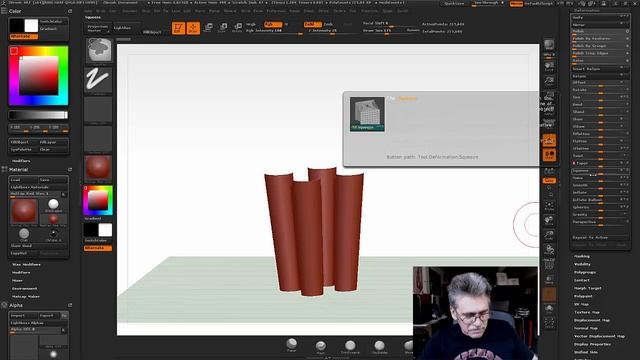Expand Color palette Modifiers section
640x360 pixels.
click(21, 161)
